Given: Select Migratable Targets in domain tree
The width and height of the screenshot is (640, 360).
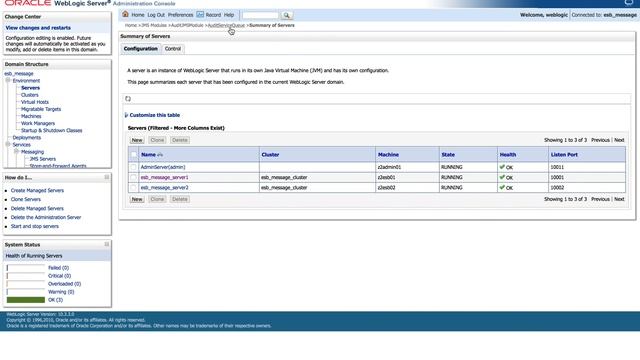Looking at the screenshot, I should coord(41,109).
